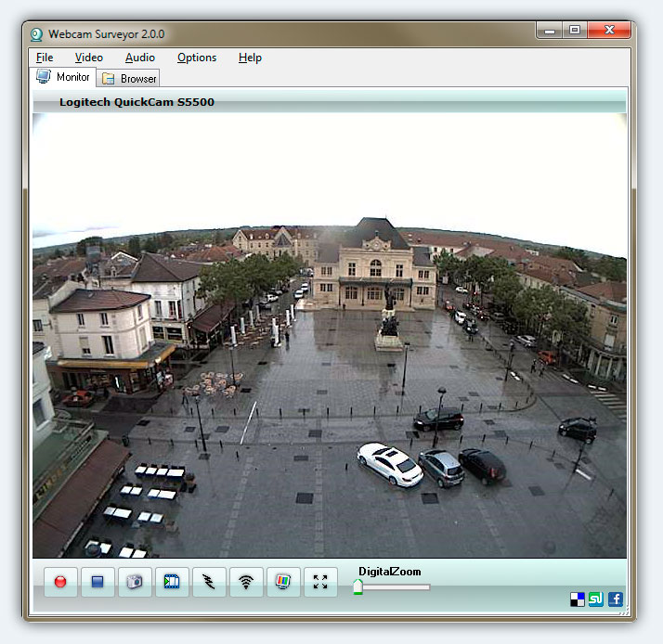Activate the lightning bolt motion detection icon
The height and width of the screenshot is (644, 663).
pos(209,582)
